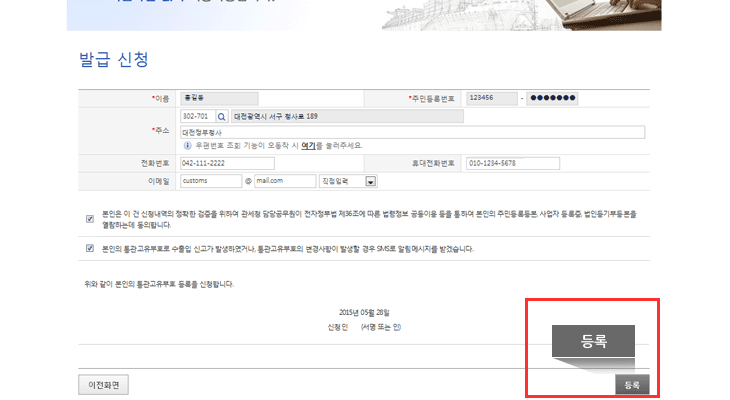
Task: Click the masked 주민등록번호 back field
Action: point(552,98)
